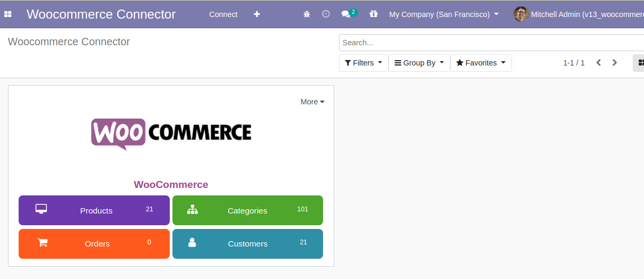
Task: Open the teal Customers button
Action: [247, 244]
